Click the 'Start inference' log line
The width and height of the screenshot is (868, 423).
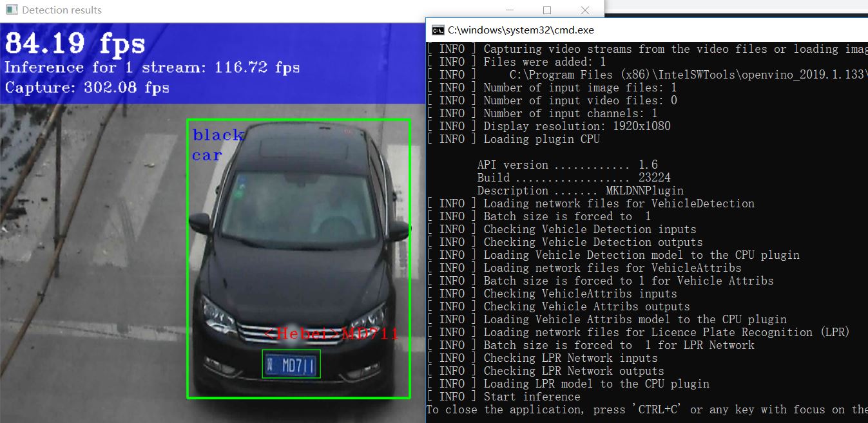tap(503, 397)
